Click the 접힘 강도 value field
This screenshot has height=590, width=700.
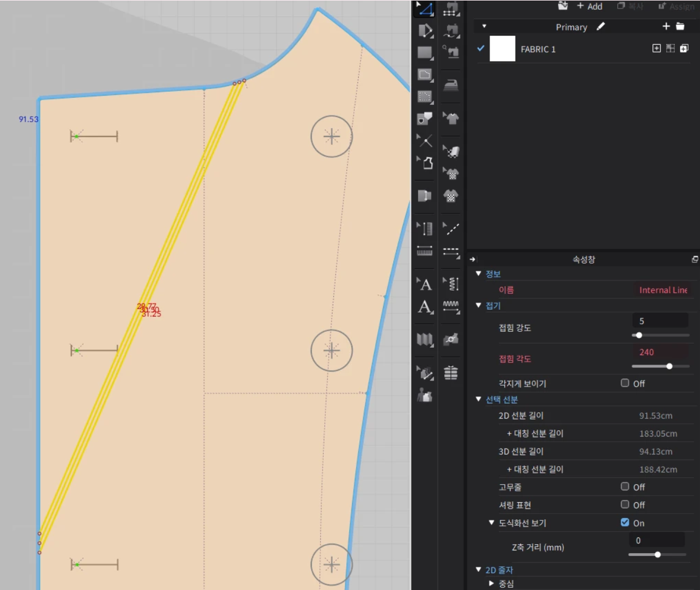[660, 321]
